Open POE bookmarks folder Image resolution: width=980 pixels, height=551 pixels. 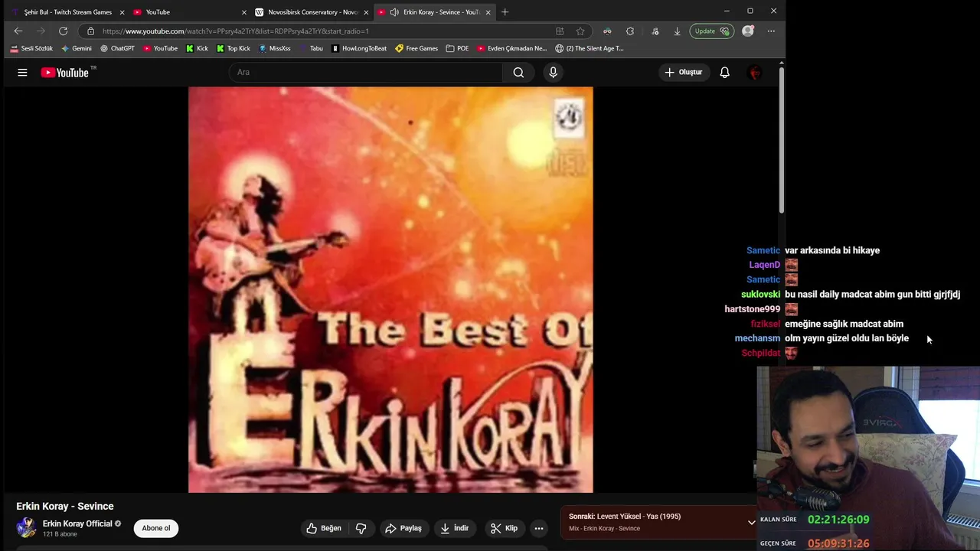click(457, 48)
